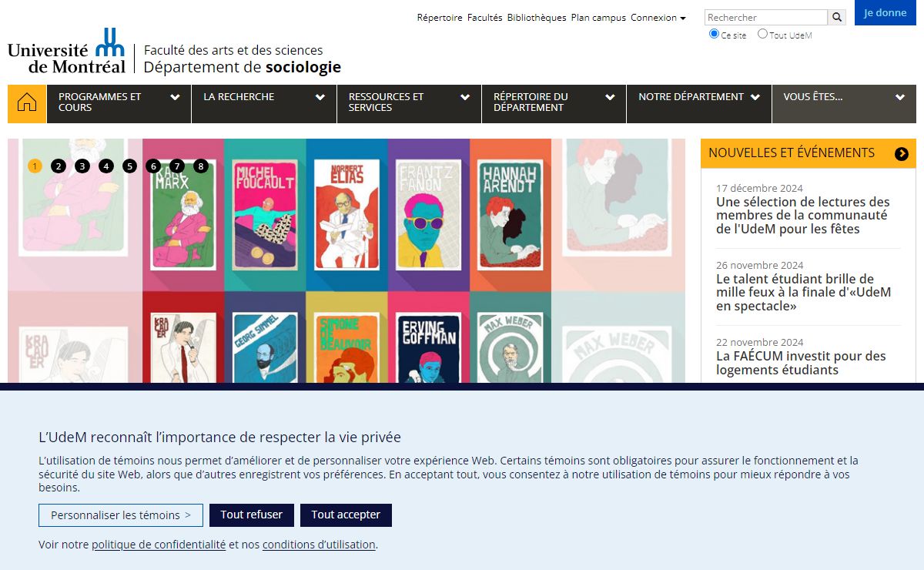
Task: Click the Michel Foucault poster in carousel
Action: point(264,214)
